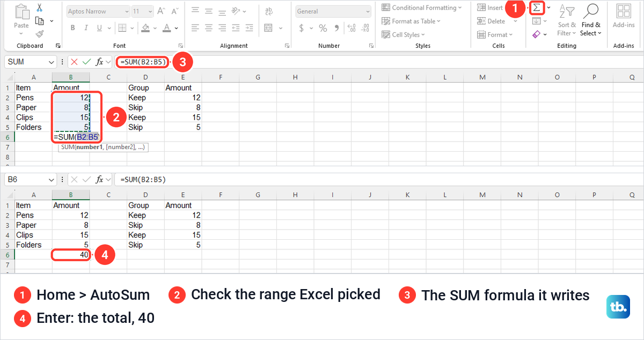Expand the Fill Color dropdown arrow
The width and height of the screenshot is (644, 340).
click(155, 28)
